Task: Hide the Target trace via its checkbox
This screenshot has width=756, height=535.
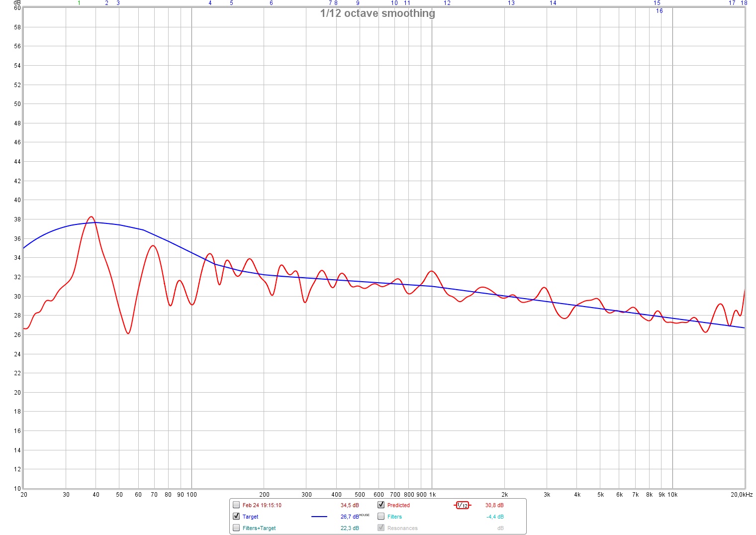Action: pos(236,517)
